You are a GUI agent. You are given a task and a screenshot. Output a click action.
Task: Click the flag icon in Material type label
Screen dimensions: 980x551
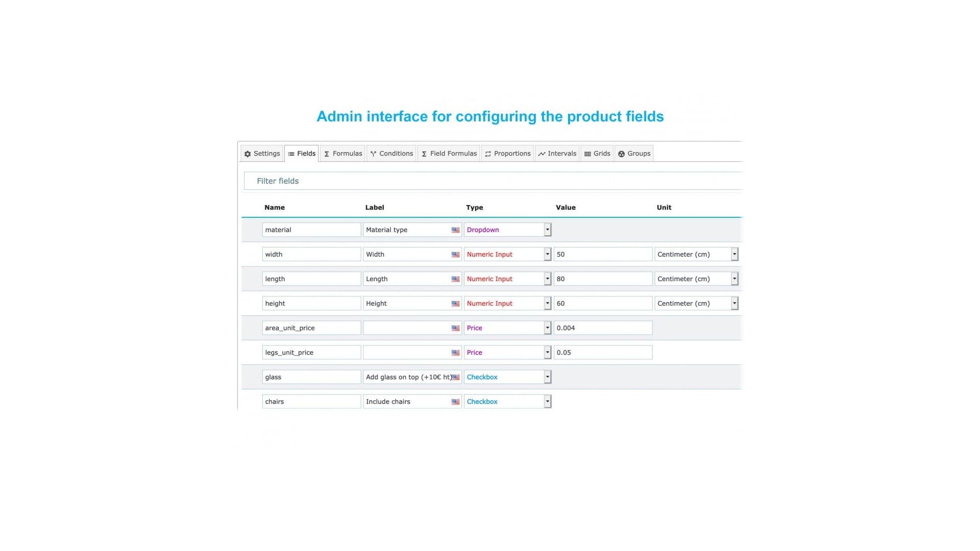click(x=455, y=230)
